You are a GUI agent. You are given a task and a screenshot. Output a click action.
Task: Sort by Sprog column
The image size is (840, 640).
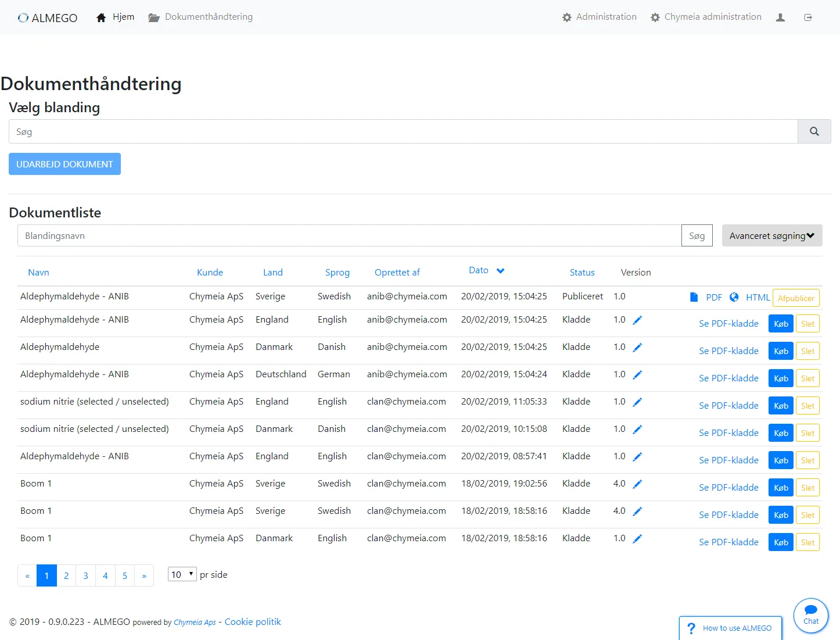click(338, 272)
